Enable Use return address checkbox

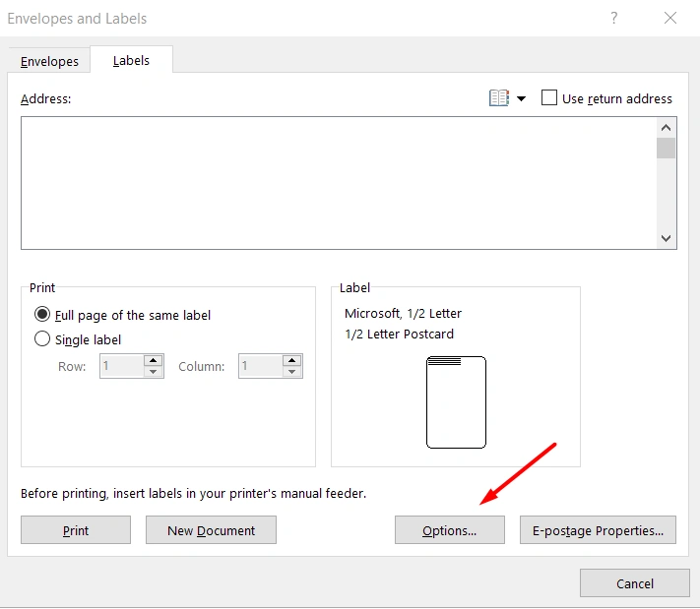click(549, 98)
